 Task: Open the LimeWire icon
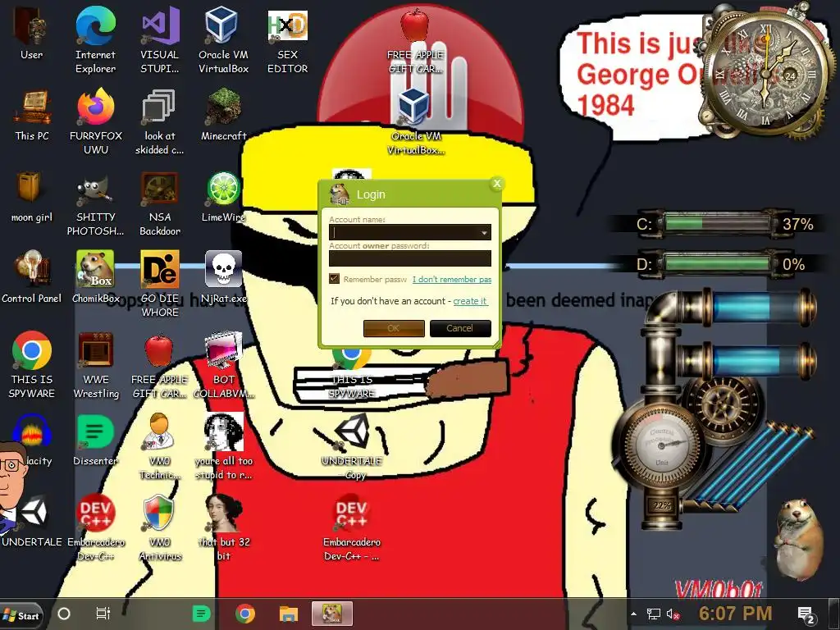click(223, 196)
